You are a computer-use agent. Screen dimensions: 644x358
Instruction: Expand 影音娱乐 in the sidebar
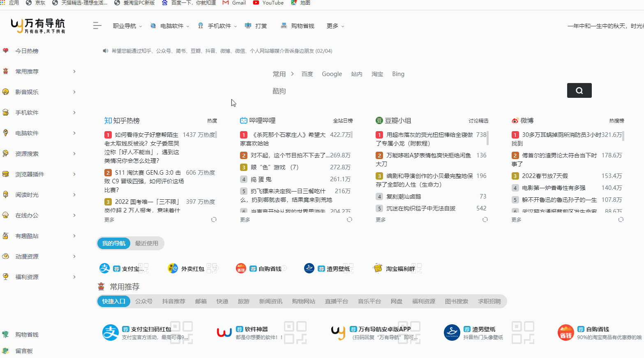tap(74, 92)
